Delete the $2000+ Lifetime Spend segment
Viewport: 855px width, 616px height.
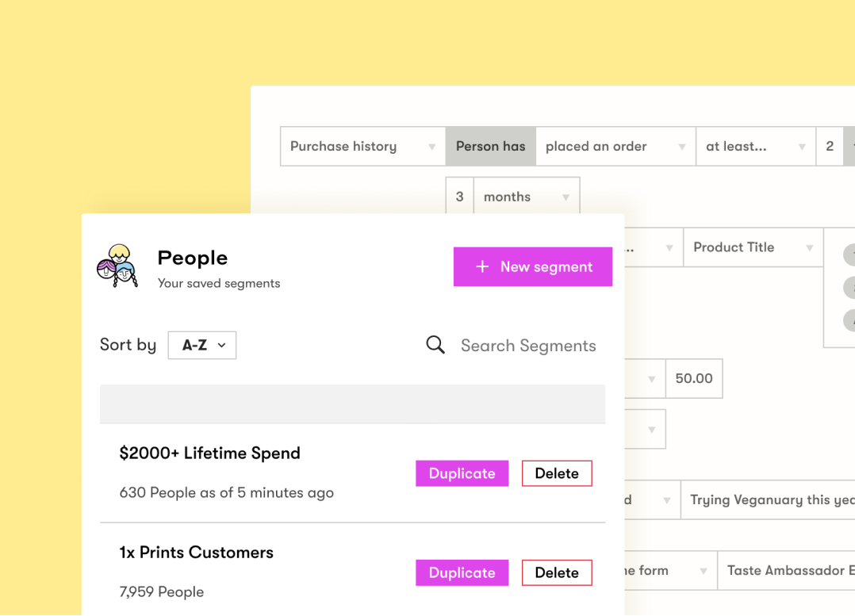tap(557, 473)
